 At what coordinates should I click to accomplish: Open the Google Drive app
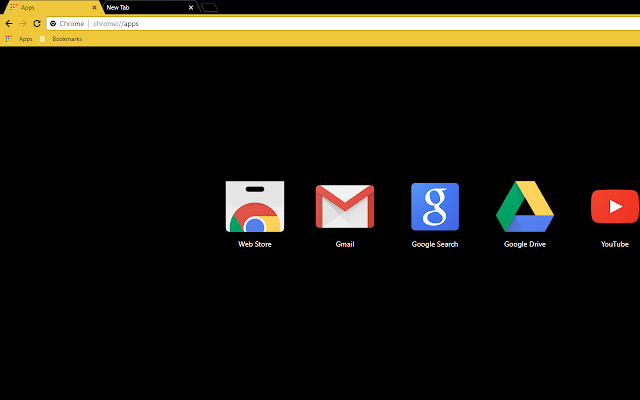click(525, 207)
